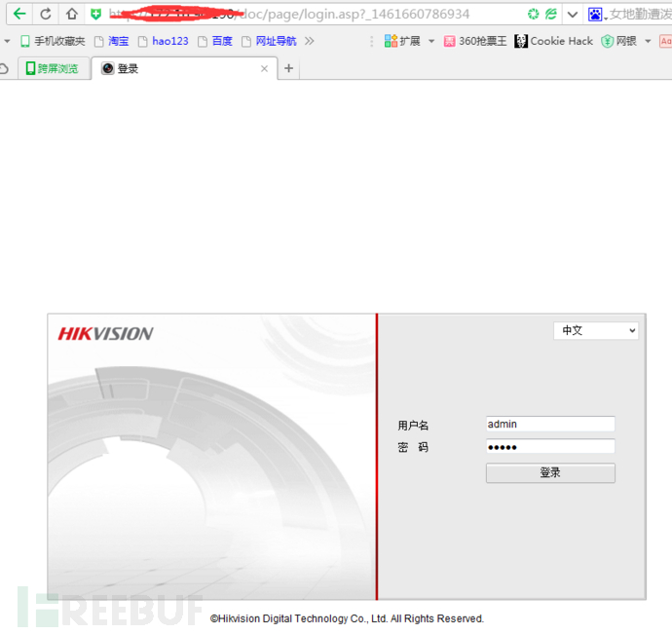This screenshot has height=634, width=672.
Task: Click the cloud icon left of tabs
Action: point(4,68)
